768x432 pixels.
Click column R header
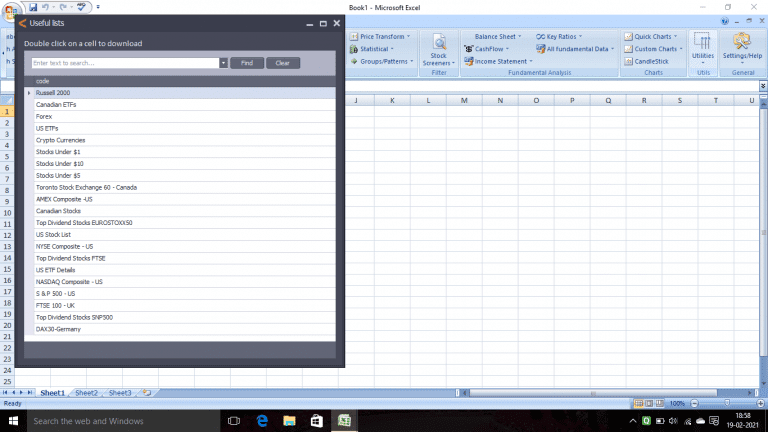[x=644, y=100]
